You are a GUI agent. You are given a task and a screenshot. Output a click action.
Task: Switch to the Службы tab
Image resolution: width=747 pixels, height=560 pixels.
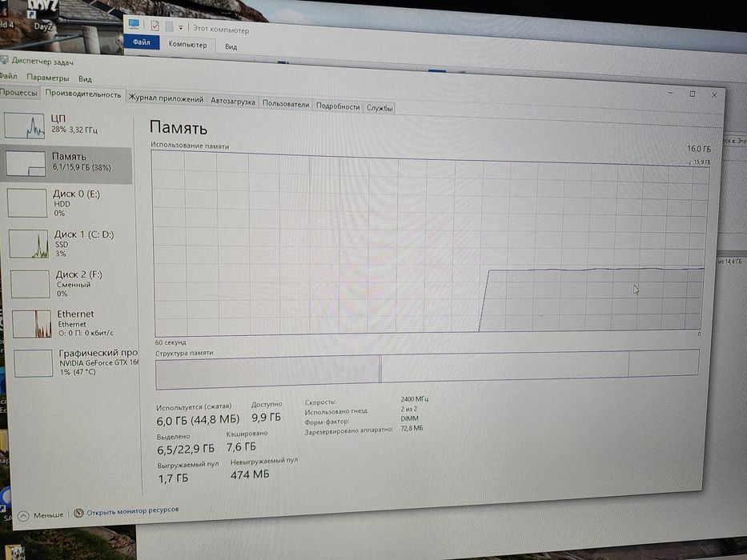pyautogui.click(x=380, y=108)
